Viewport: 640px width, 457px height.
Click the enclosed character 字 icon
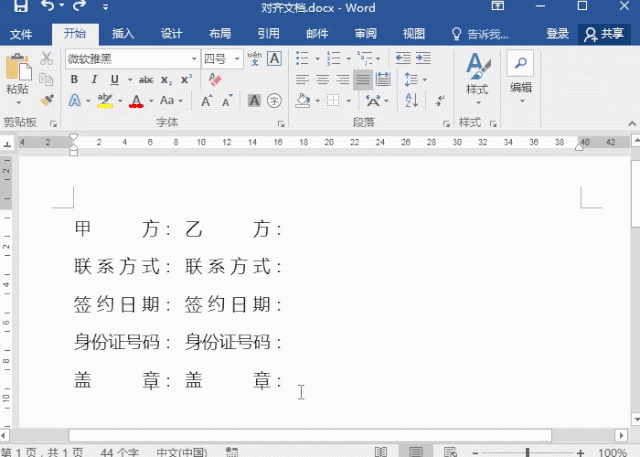(274, 100)
